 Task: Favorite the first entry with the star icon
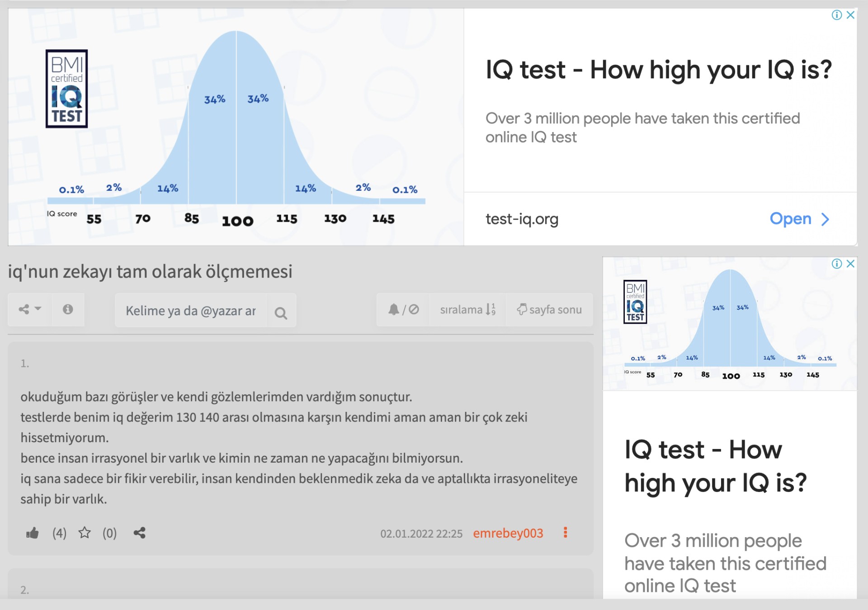tap(85, 533)
